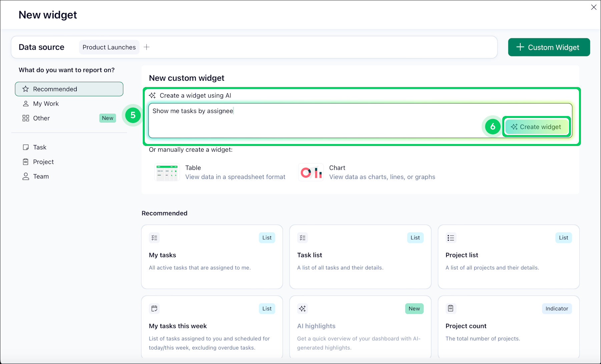The width and height of the screenshot is (601, 364).
Task: Click the Project list bullet icon
Action: (451, 238)
